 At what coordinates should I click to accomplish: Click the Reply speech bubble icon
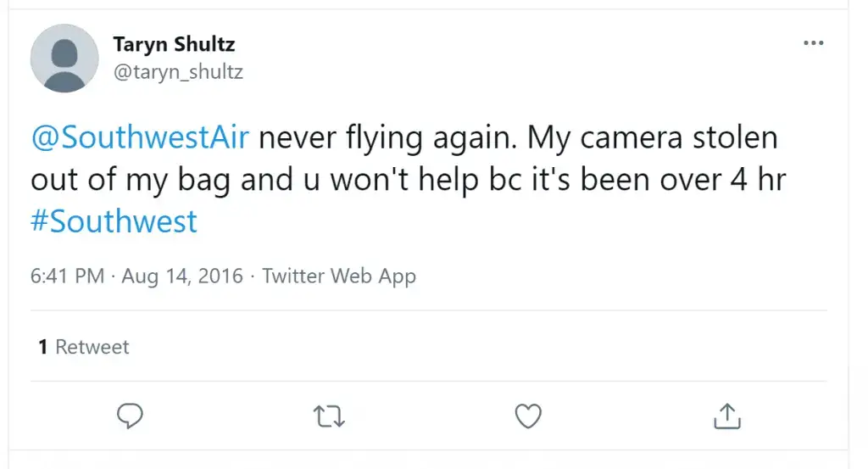tap(130, 416)
